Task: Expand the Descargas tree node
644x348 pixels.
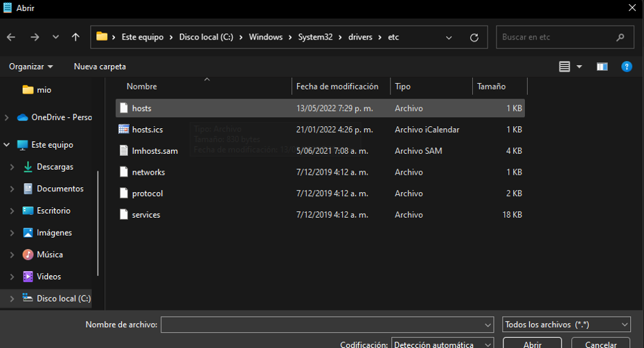Action: (x=12, y=167)
